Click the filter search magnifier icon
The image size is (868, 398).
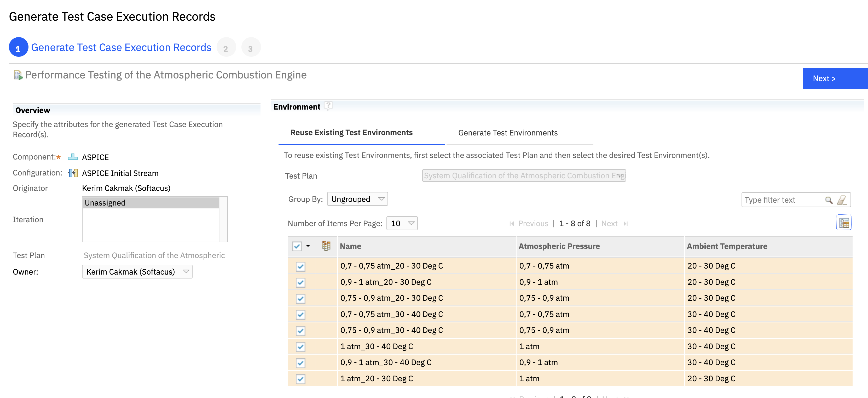[x=829, y=200]
